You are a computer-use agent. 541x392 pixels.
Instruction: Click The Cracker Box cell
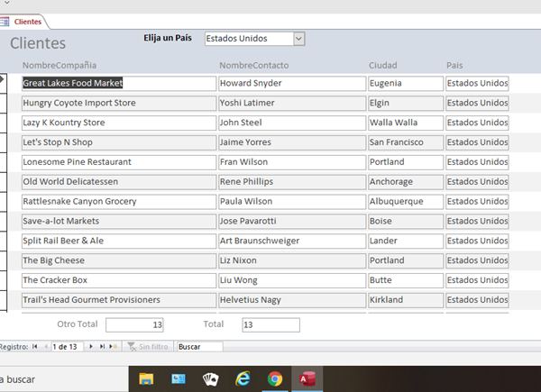[119, 280]
